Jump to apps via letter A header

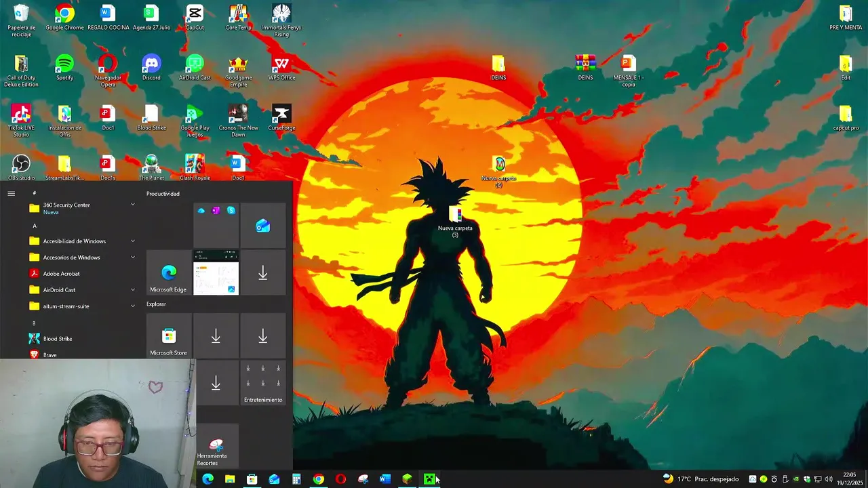coord(35,226)
